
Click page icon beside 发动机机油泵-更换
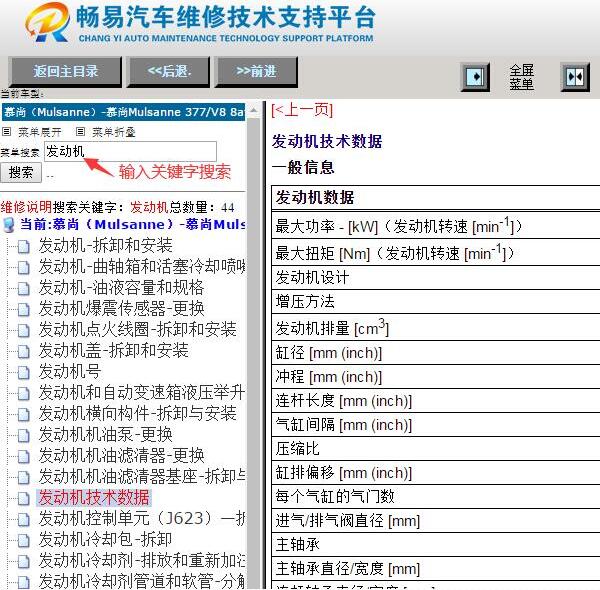point(23,436)
